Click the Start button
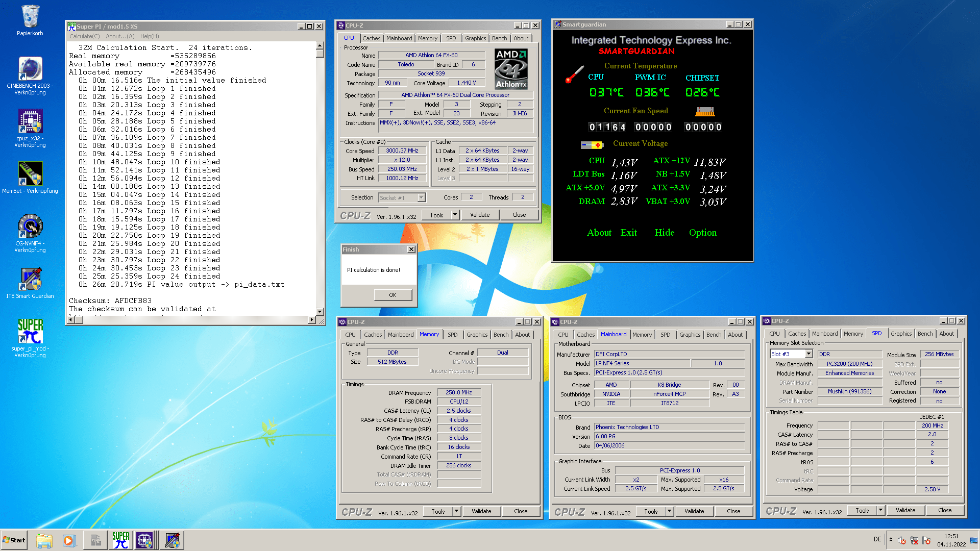Screen dimensions: 980x551 click(x=14, y=540)
